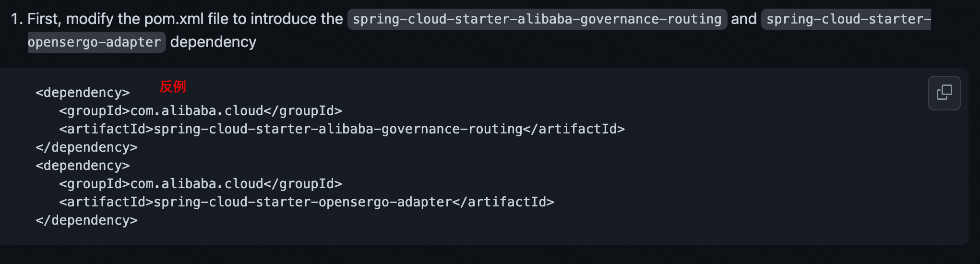Click the first groupId com.alibaba.cloud line
The height and width of the screenshot is (264, 980).
[201, 111]
